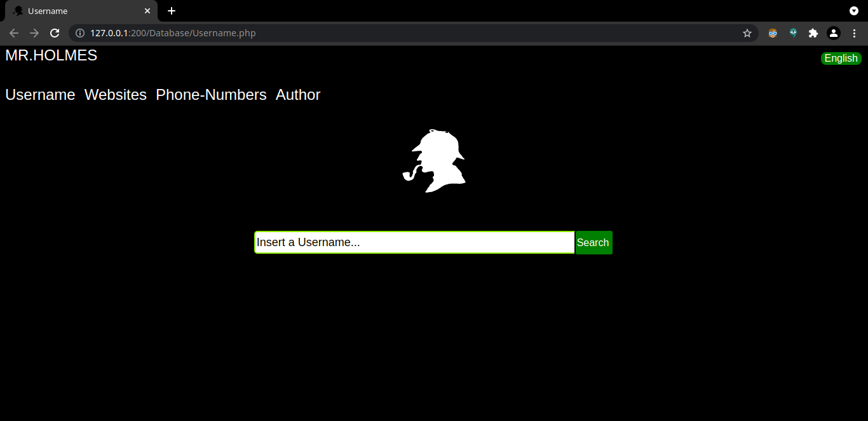
Task: Open the Chrome three-dot menu
Action: pos(854,33)
